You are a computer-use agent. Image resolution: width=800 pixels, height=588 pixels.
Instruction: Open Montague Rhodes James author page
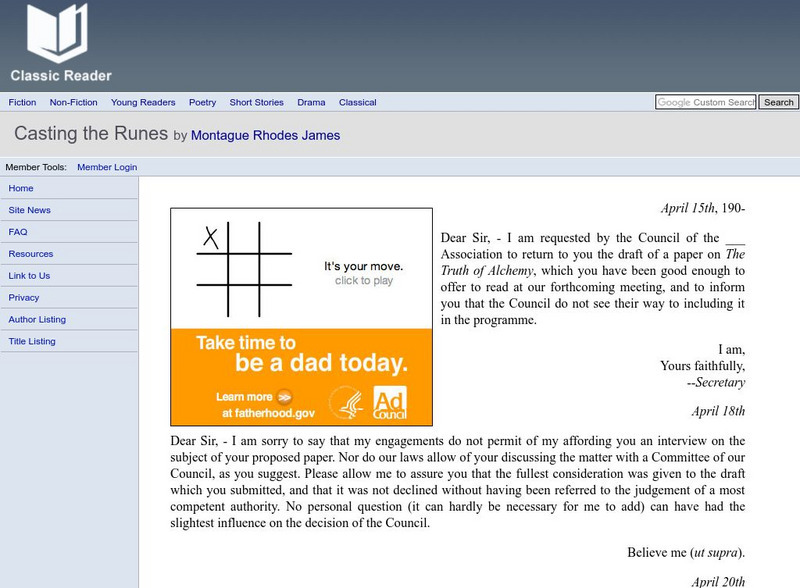click(x=265, y=135)
